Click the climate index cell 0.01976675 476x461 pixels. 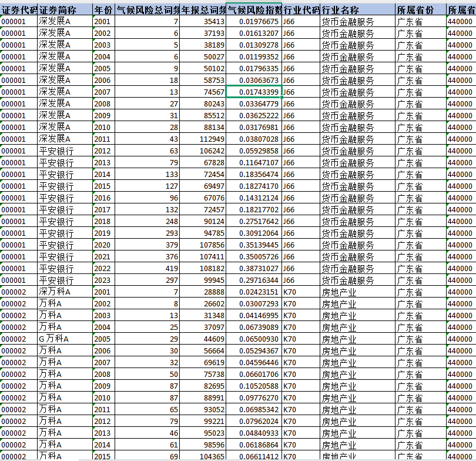coord(254,21)
